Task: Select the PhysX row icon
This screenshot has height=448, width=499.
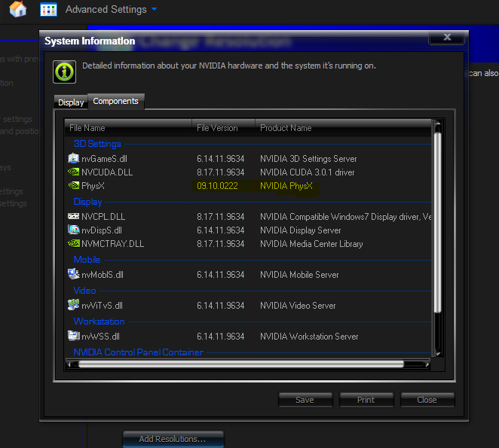Action: (x=74, y=185)
